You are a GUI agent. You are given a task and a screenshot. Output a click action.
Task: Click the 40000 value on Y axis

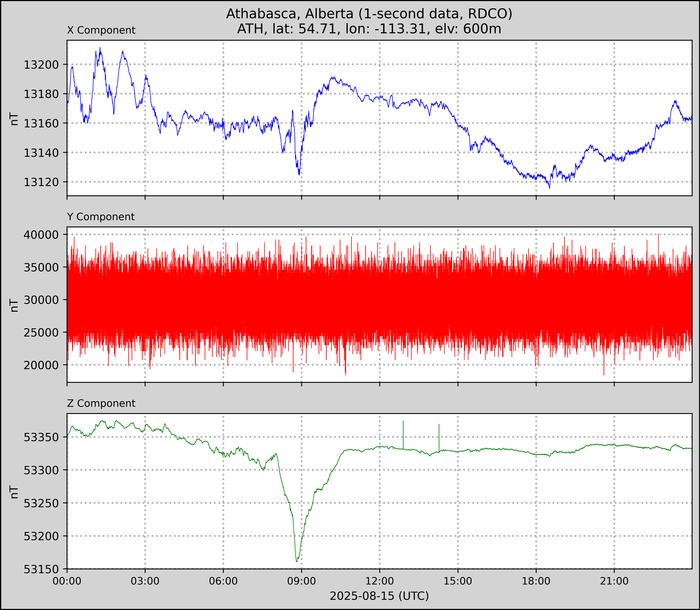[41, 235]
